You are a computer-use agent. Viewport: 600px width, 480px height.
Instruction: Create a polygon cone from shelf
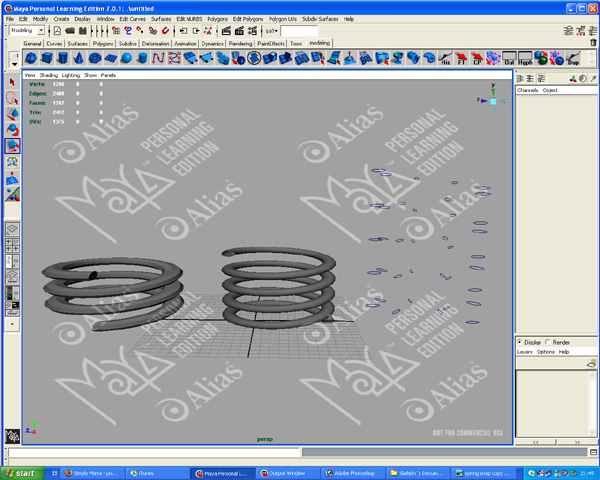[78, 58]
